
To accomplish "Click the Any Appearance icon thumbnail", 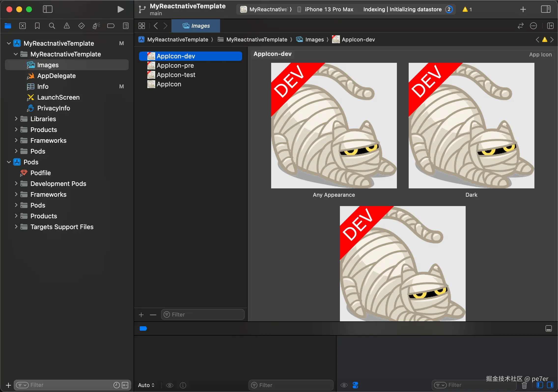I will pyautogui.click(x=334, y=126).
